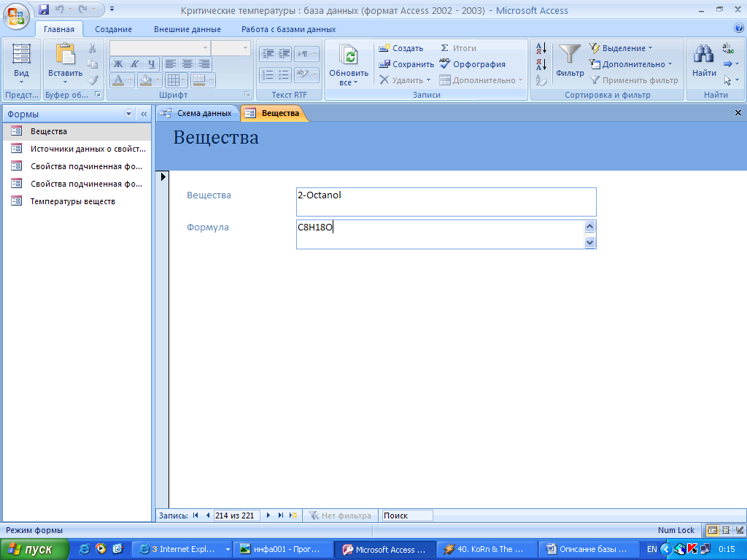Screen dimensions: 747x560
Task: Open the Вид view button
Action: click(x=21, y=64)
